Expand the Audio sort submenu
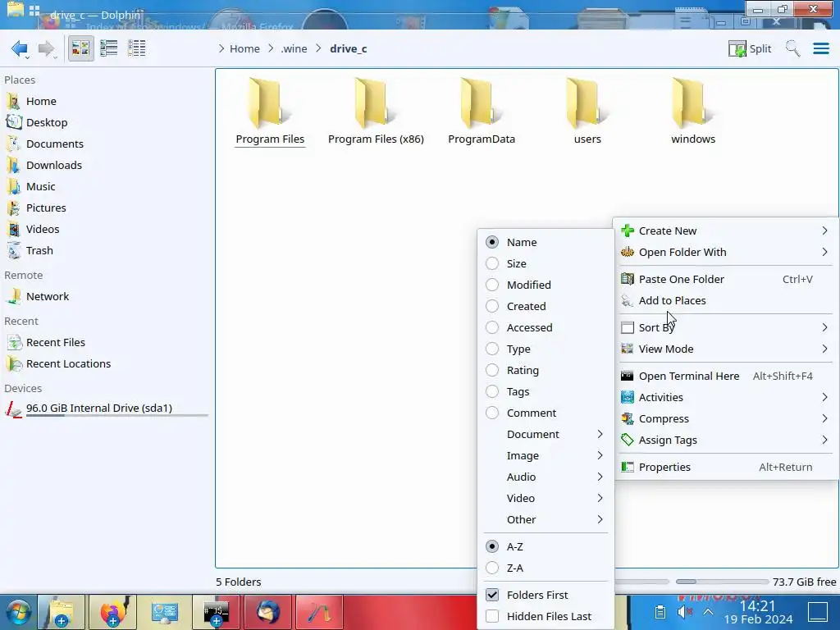 [x=546, y=477]
